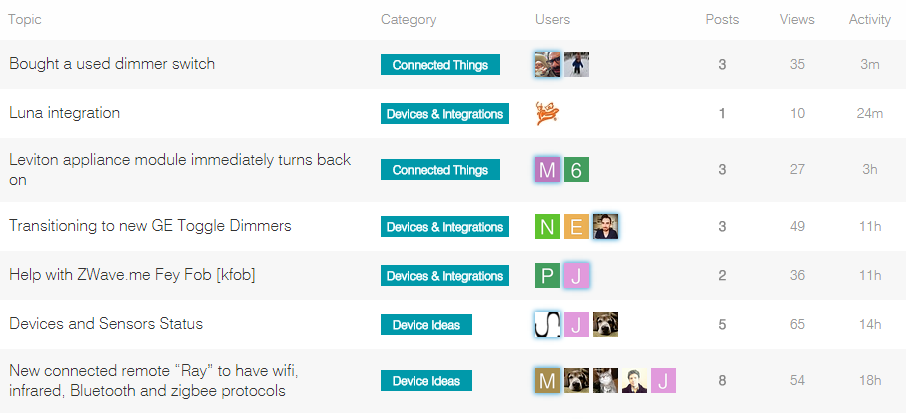Click green N avatar in GE Toggle Dimmers row
Screen dimensions: 906x419
coord(547,227)
